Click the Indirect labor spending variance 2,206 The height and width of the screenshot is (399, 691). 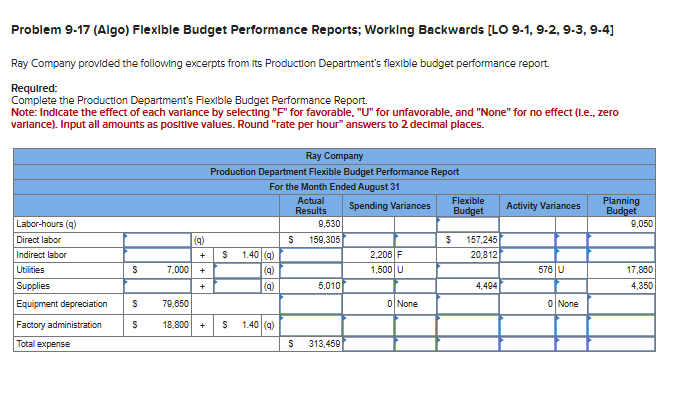[381, 255]
